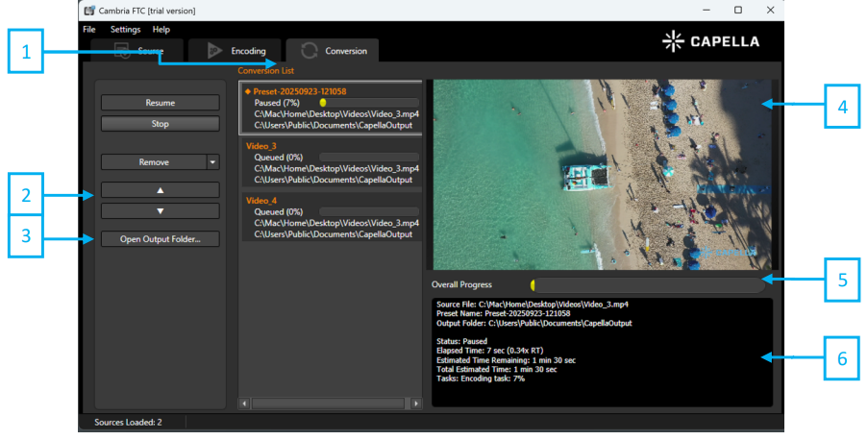Image resolution: width=868 pixels, height=440 pixels.
Task: Click the Resume button
Action: pyautogui.click(x=160, y=103)
